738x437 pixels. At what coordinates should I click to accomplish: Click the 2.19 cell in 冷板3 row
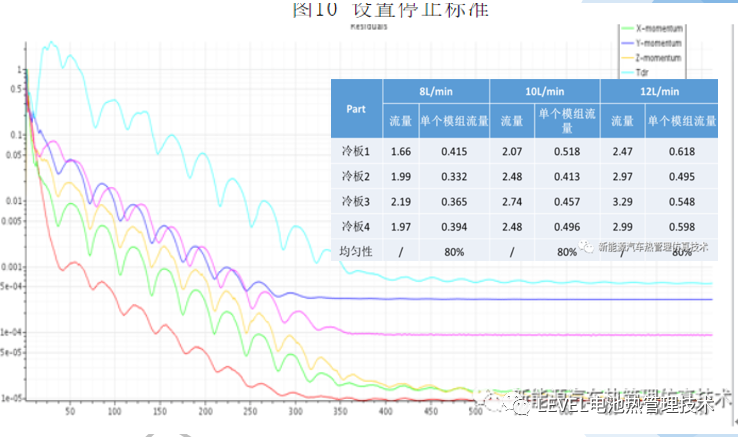coord(401,202)
